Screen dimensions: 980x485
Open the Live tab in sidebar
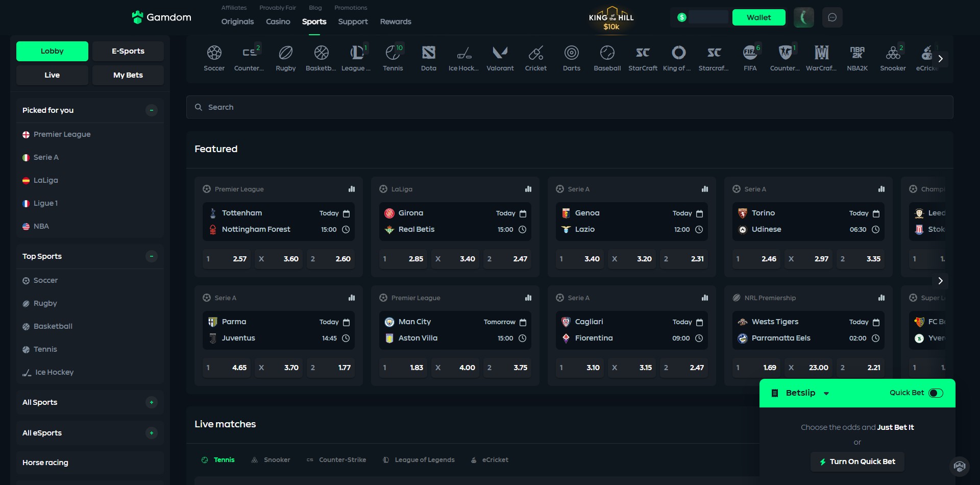pyautogui.click(x=52, y=75)
